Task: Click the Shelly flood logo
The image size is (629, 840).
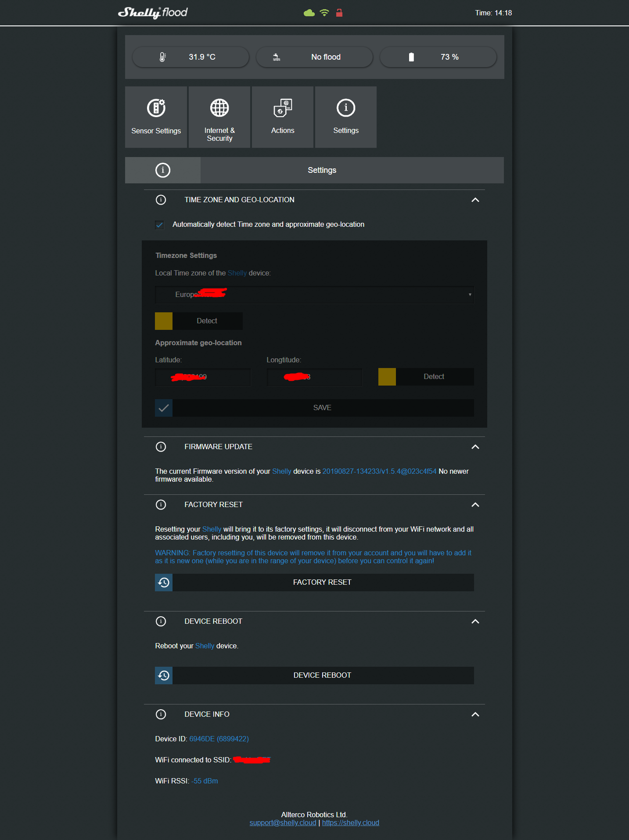Action: click(153, 13)
